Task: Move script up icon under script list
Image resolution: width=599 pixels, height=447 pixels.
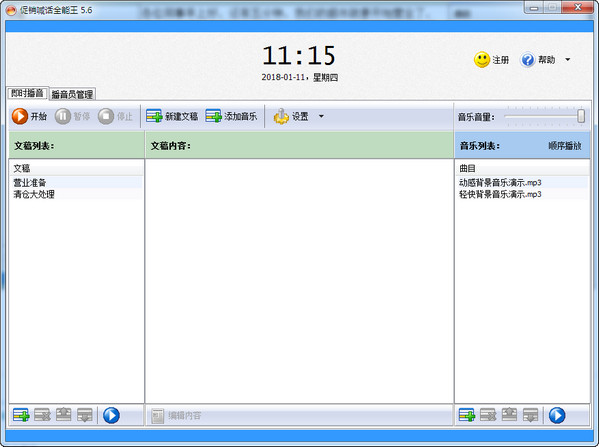Action: point(63,415)
